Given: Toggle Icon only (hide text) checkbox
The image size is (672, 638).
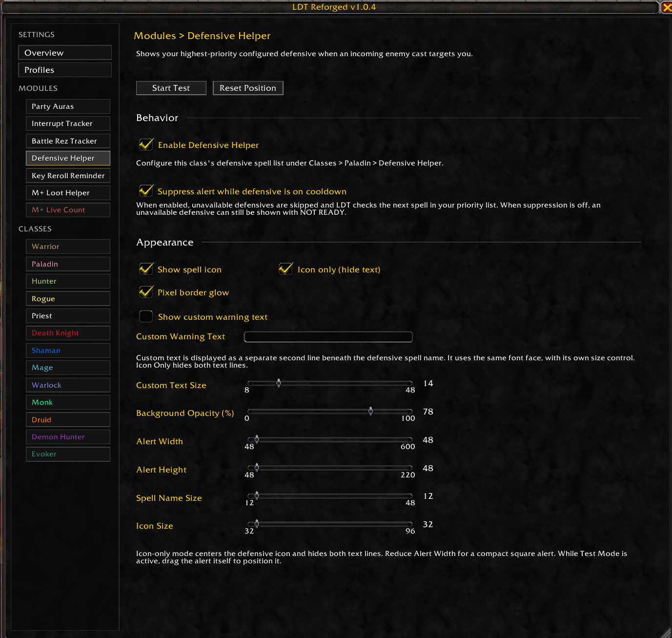Looking at the screenshot, I should (286, 269).
